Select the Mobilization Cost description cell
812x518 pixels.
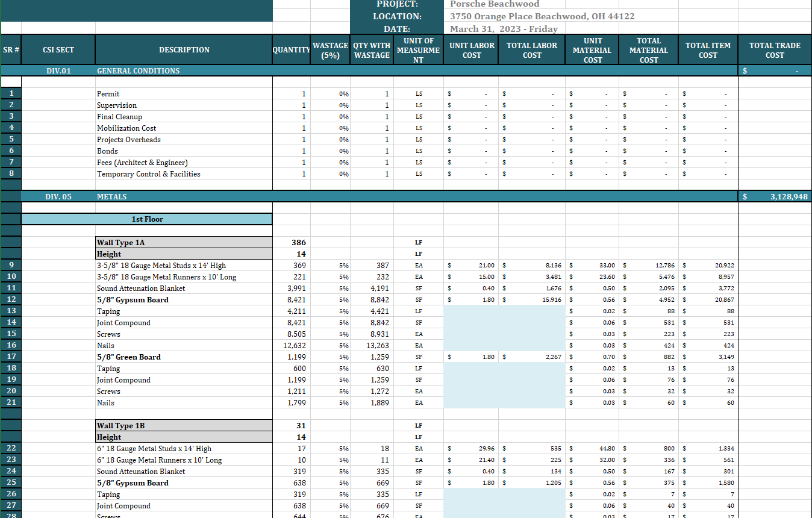tap(126, 128)
